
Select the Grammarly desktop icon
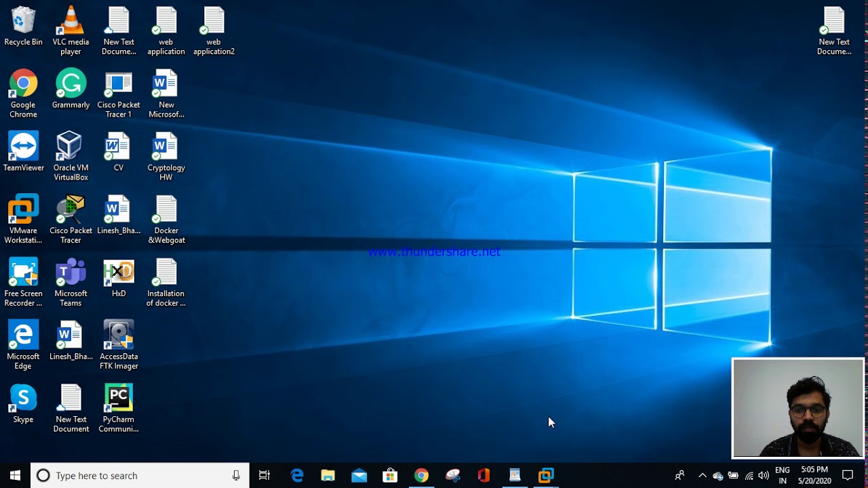(x=71, y=89)
